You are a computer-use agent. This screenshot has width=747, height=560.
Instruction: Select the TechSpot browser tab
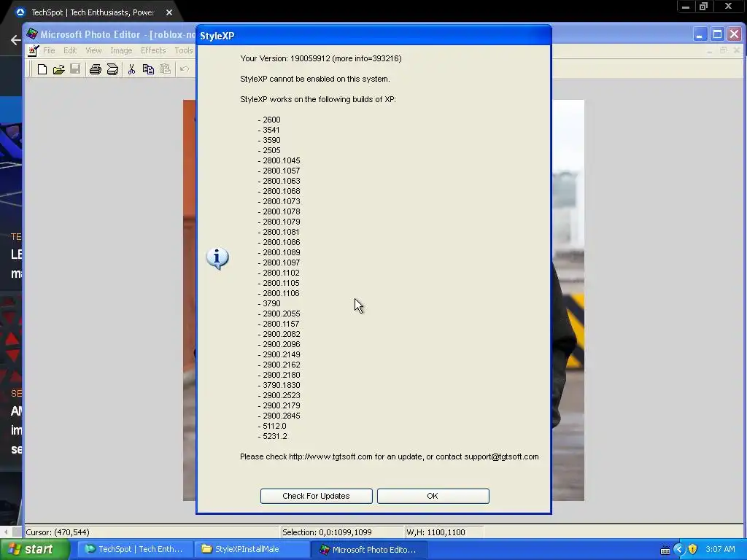(x=93, y=12)
